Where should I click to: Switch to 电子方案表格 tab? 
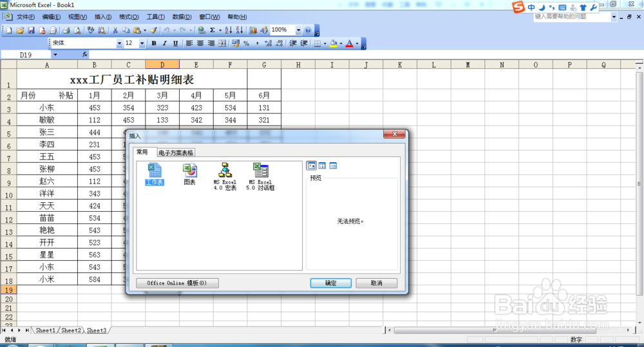pos(176,153)
